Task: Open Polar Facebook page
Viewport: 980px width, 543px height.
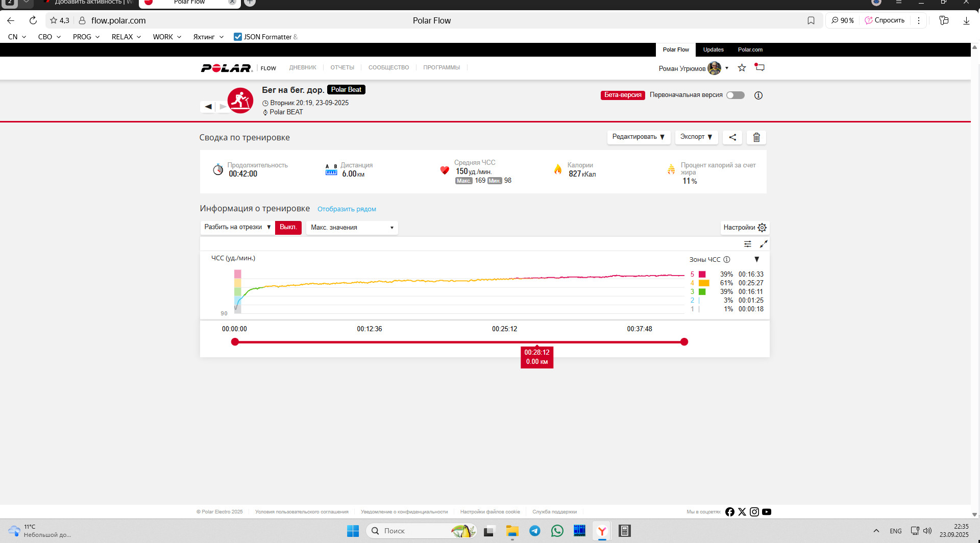Action: pos(730,512)
